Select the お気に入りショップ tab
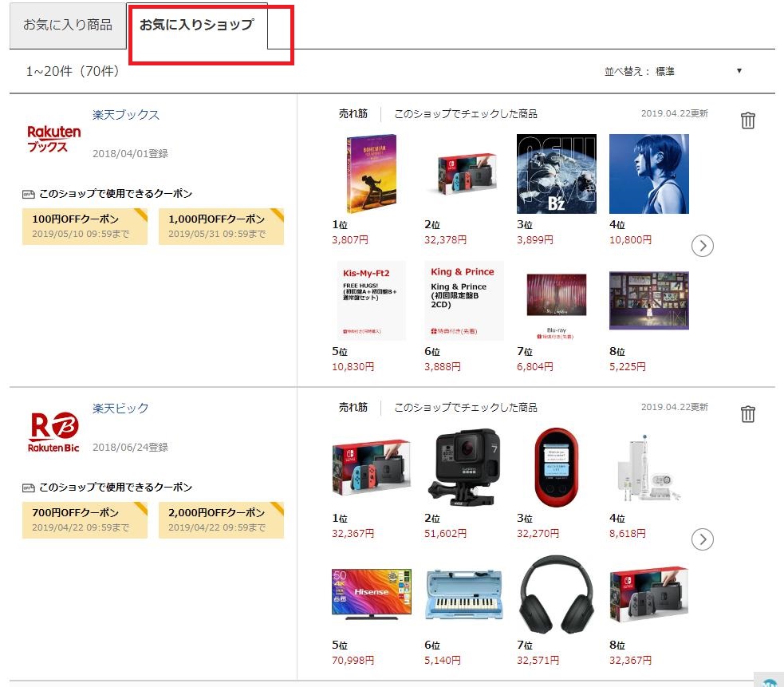 click(197, 26)
